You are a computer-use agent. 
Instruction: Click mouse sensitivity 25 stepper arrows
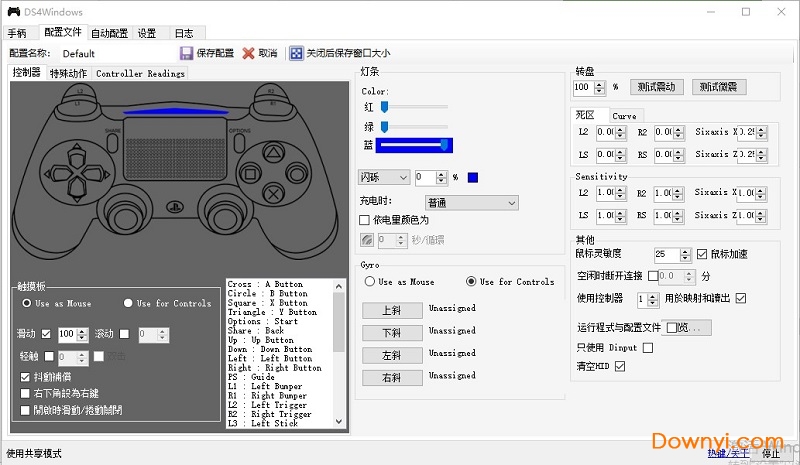[x=685, y=254]
